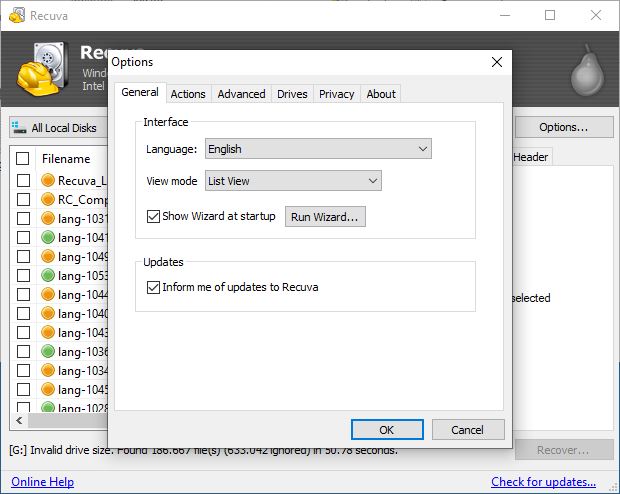Click the green status icon beside lang-1041

pyautogui.click(x=48, y=237)
